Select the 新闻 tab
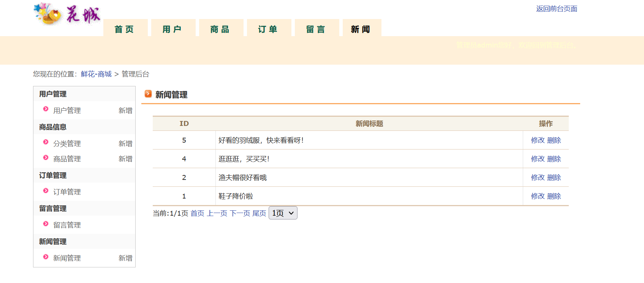 pyautogui.click(x=362, y=28)
